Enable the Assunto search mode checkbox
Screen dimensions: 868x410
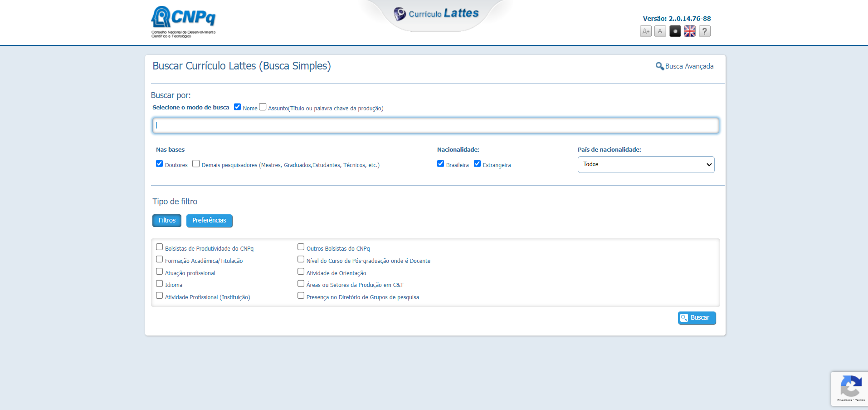[x=263, y=107]
